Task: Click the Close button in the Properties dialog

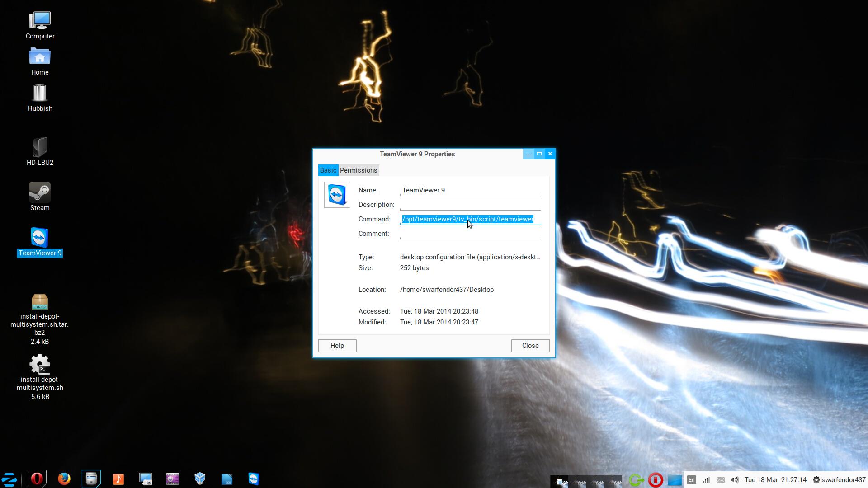Action: click(x=530, y=346)
